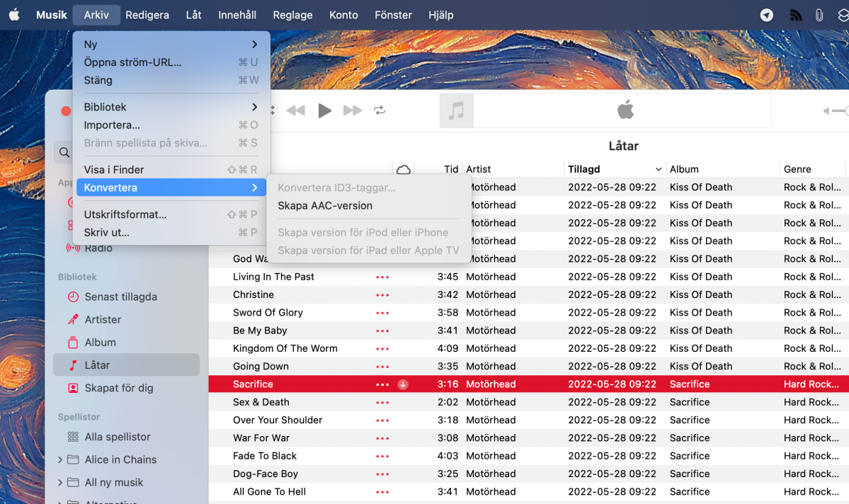The width and height of the screenshot is (849, 504).
Task: Open more options for Over Your Shoulder
Action: tap(382, 420)
